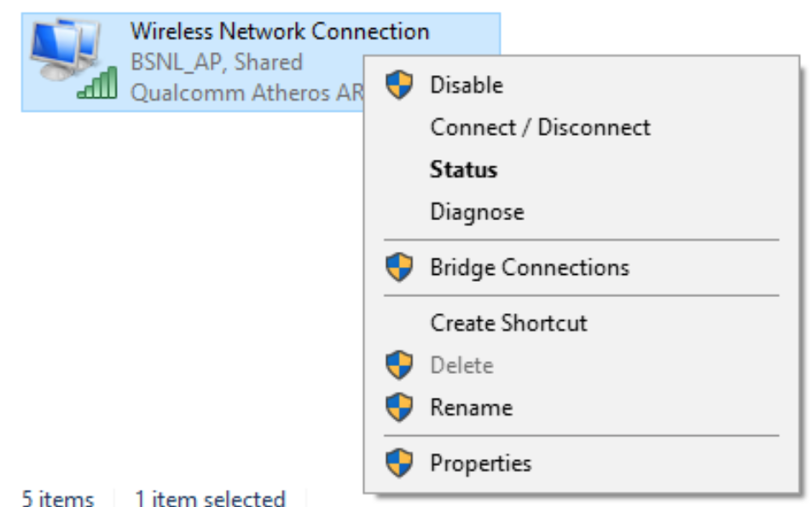
Task: Click the Qualcomm Atheros adapter description
Action: pyautogui.click(x=247, y=93)
